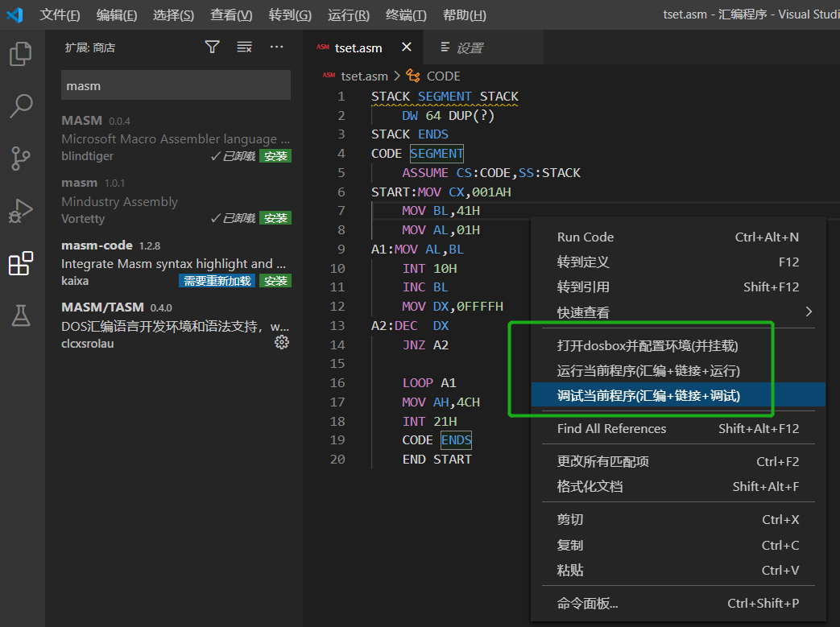Screen dimensions: 840x627
Task: Click 需要重新加载 for masm-code
Action: click(217, 281)
